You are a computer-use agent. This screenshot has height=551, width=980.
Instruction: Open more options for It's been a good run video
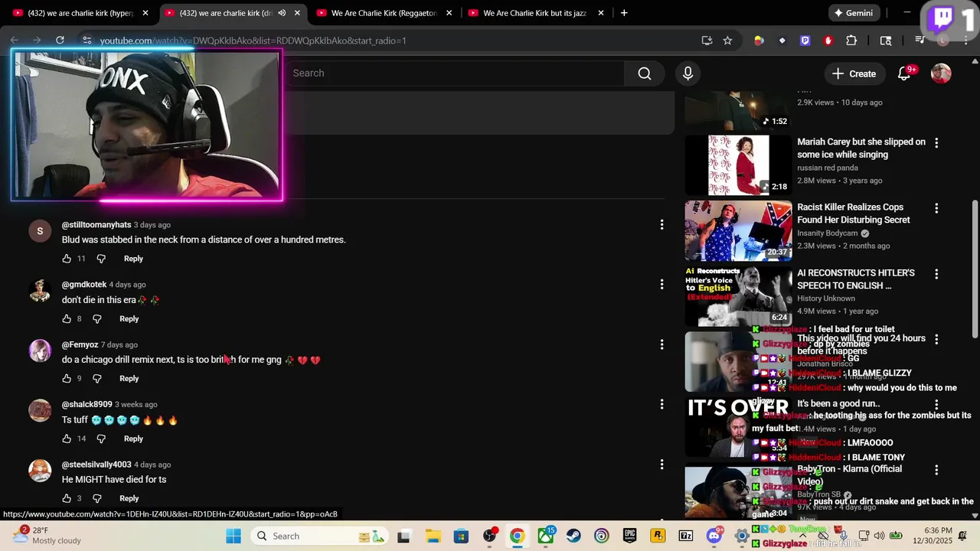(936, 404)
